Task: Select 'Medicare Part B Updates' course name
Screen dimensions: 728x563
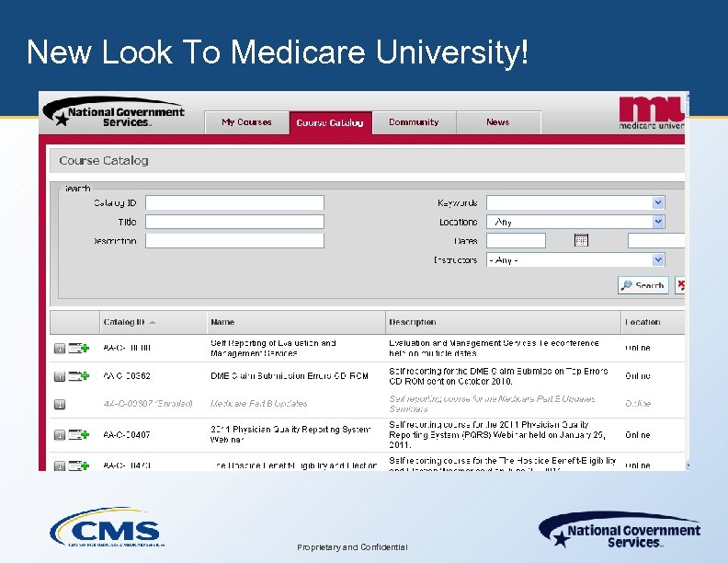Action: pyautogui.click(x=258, y=403)
